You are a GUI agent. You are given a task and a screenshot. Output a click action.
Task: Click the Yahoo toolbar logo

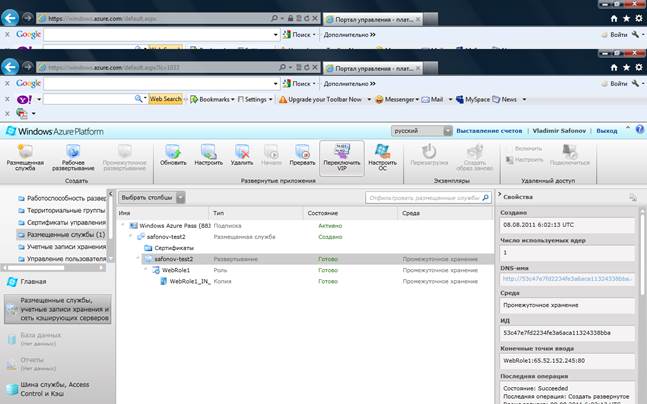click(24, 99)
